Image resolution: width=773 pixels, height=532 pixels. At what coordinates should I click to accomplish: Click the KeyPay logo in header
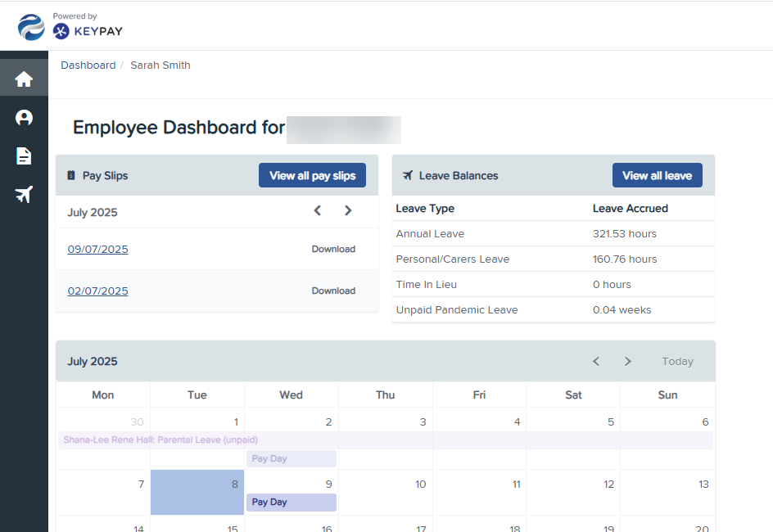88,30
